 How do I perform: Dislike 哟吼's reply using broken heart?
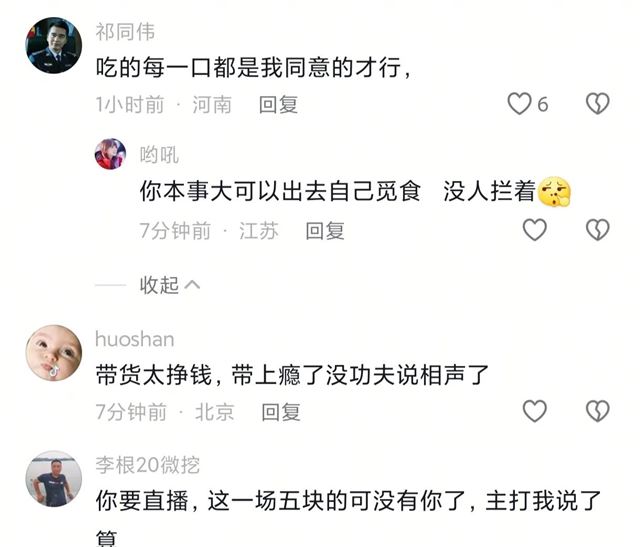coord(598,230)
